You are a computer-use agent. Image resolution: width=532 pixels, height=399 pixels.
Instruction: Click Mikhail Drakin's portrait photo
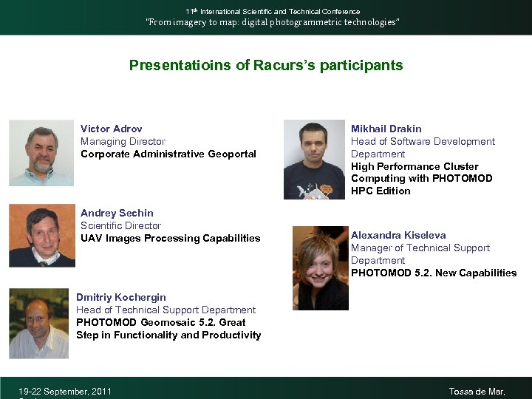(314, 160)
